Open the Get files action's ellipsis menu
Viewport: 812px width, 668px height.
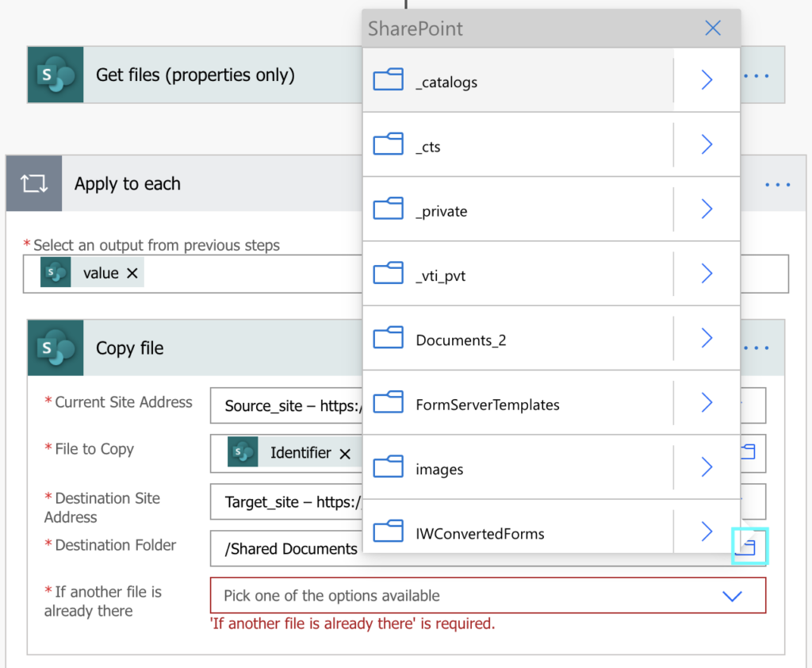[x=756, y=75]
